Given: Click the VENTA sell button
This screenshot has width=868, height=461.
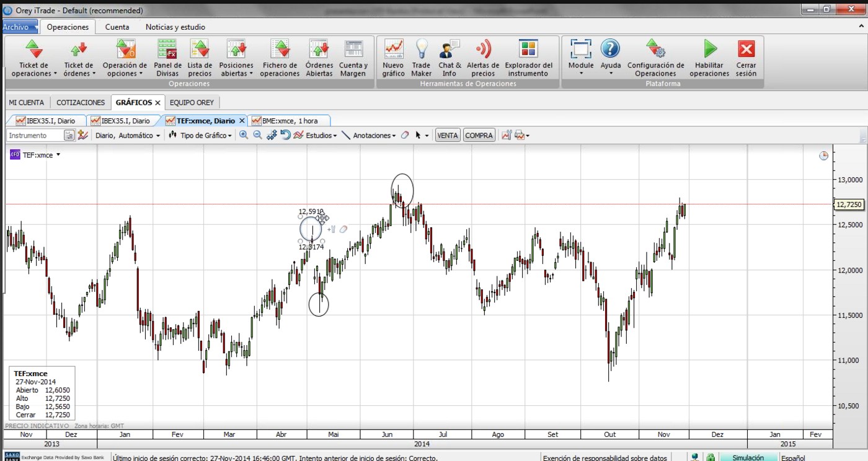Looking at the screenshot, I should point(448,135).
